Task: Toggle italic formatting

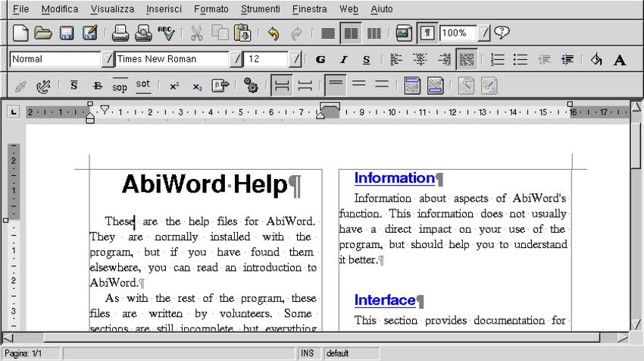Action: [x=344, y=60]
